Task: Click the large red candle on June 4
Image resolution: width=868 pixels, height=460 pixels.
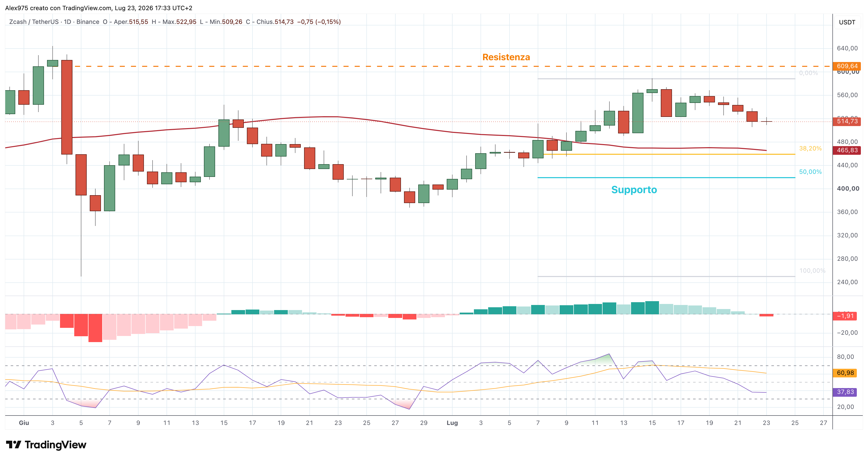Action: pyautogui.click(x=67, y=107)
